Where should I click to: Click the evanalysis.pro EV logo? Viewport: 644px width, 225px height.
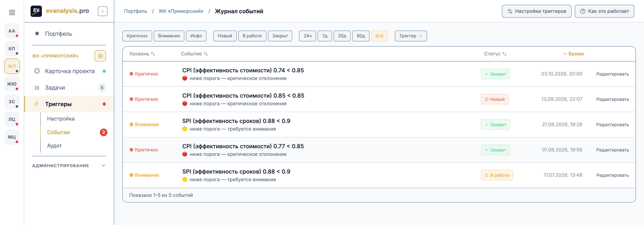[36, 11]
